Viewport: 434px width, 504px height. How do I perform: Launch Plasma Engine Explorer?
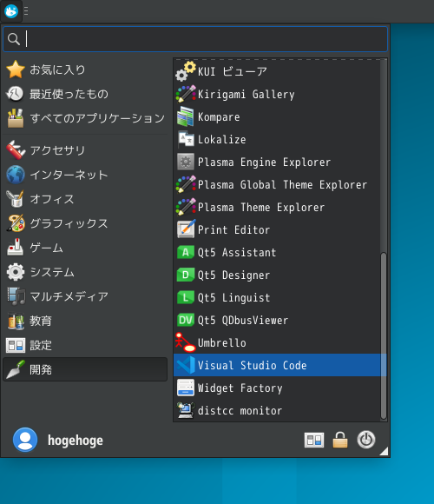coord(278,162)
